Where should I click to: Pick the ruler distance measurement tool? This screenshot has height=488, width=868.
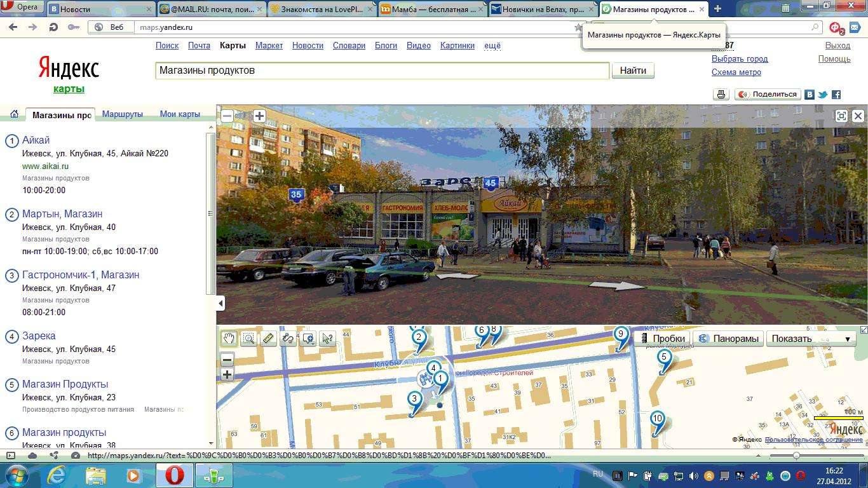coord(268,339)
